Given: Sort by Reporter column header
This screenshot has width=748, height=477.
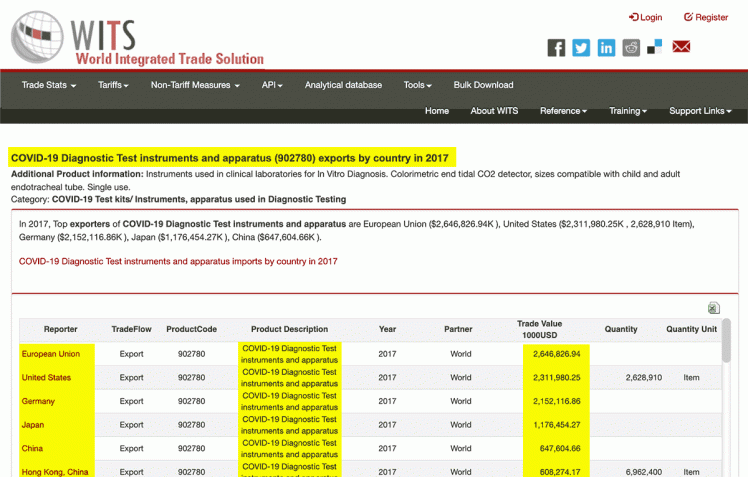Looking at the screenshot, I should tap(61, 329).
